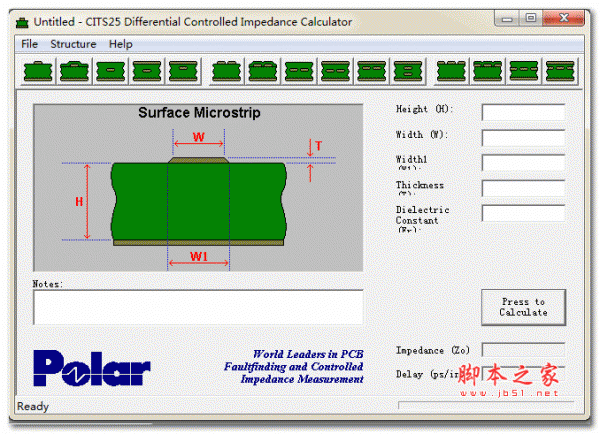Click the 'Notes:' label
Viewport: 600px width, 434px height.
click(47, 284)
